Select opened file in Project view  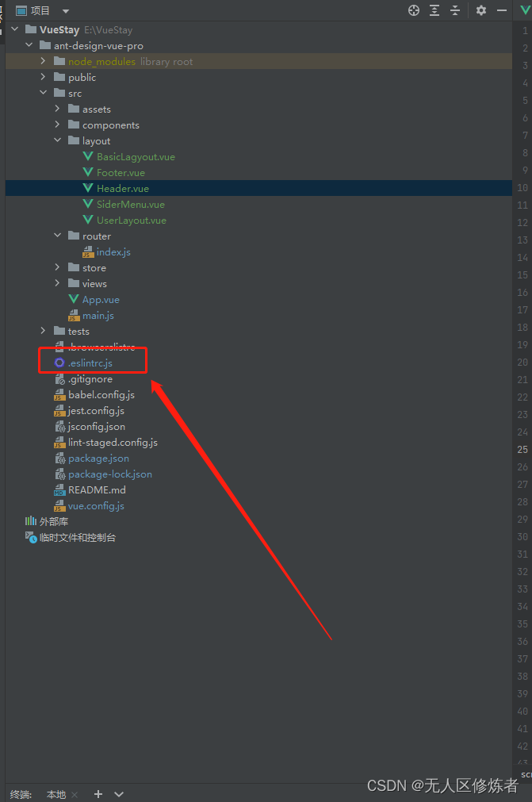coord(413,10)
